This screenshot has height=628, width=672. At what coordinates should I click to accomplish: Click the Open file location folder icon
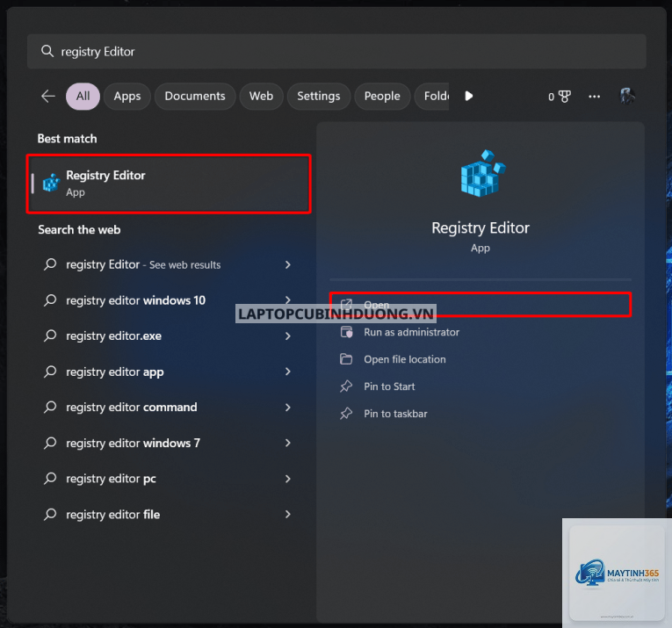[x=346, y=359]
